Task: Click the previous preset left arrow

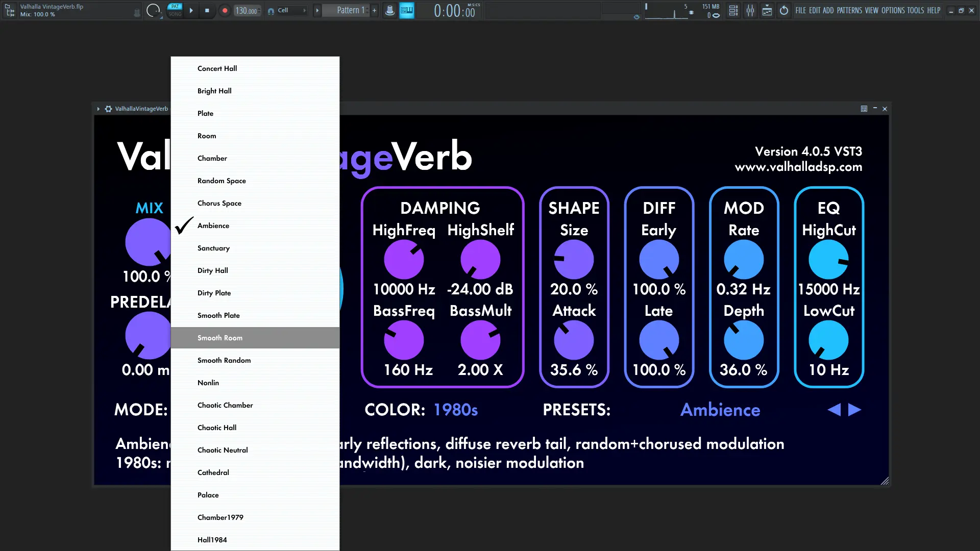Action: point(834,410)
